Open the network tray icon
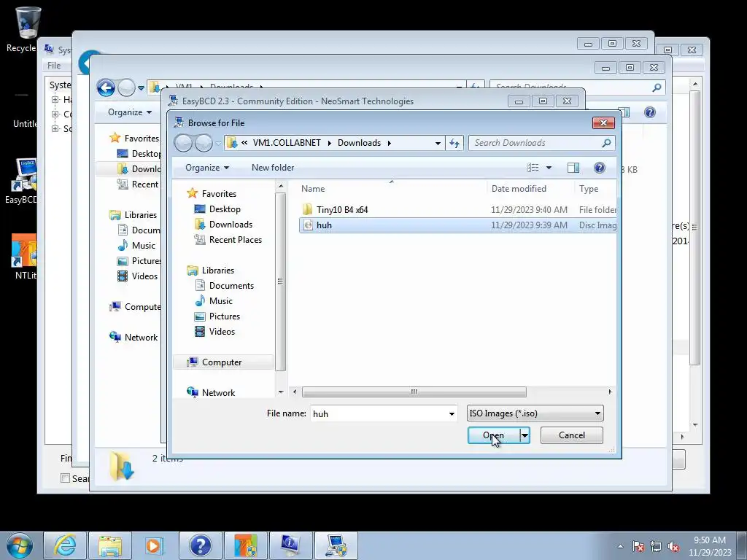Screen dimensions: 747x560 [656, 546]
